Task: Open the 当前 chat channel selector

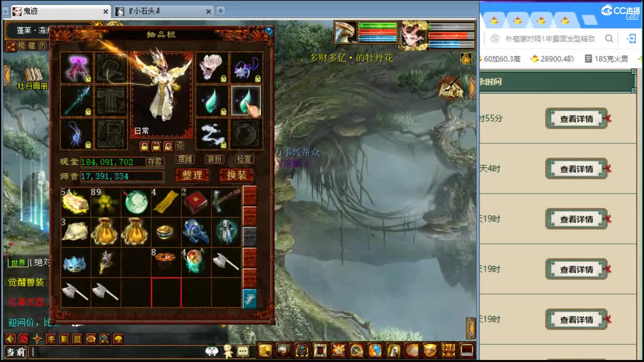Action: 16,352
